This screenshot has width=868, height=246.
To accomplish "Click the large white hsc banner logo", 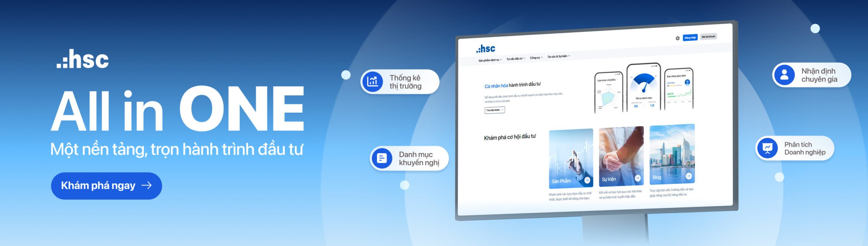I will coord(83,59).
